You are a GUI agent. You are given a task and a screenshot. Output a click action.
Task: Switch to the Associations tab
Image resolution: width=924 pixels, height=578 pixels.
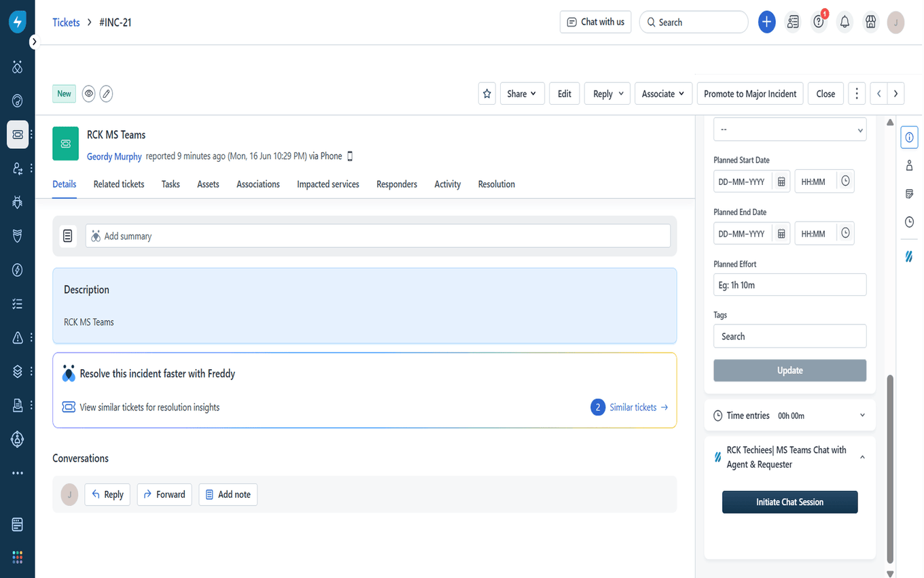click(258, 184)
